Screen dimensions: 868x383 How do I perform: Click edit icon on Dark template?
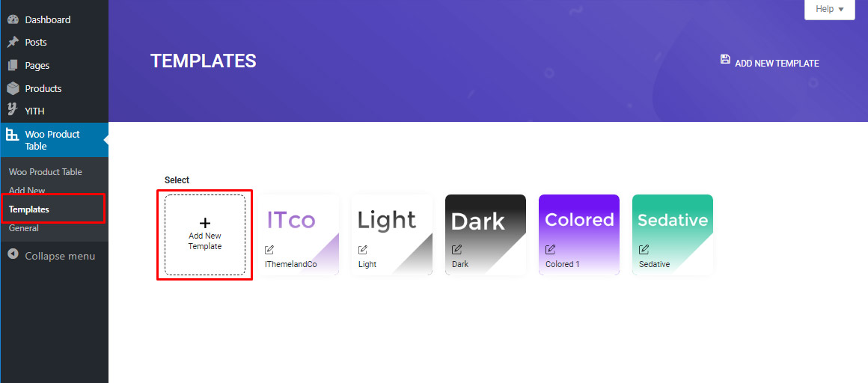(456, 250)
